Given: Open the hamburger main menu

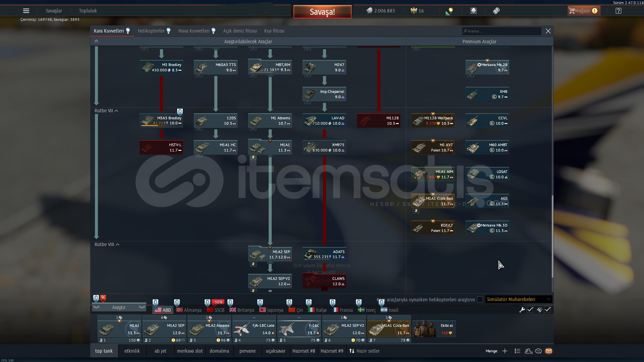Looking at the screenshot, I should coord(26,11).
